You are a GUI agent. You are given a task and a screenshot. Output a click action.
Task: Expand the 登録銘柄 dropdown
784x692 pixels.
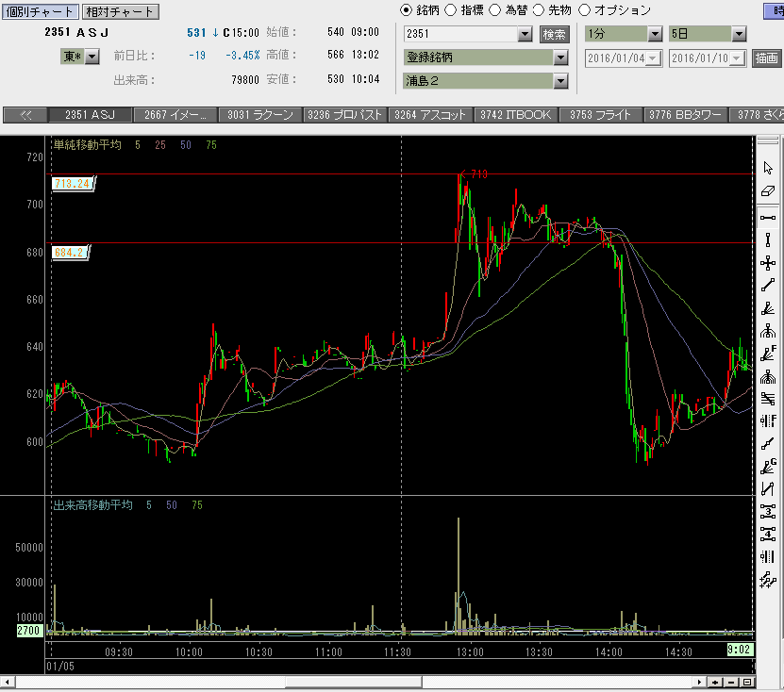(561, 58)
